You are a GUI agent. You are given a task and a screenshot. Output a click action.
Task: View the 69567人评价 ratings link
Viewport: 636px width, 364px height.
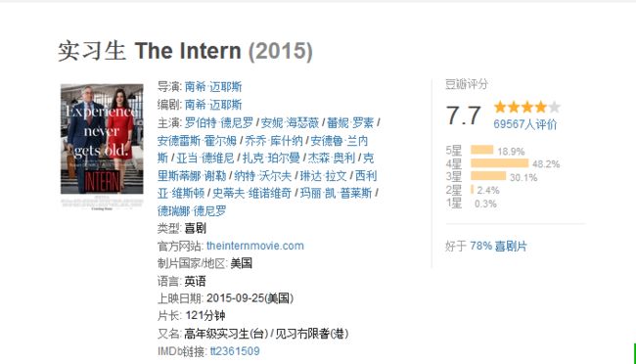(x=524, y=124)
